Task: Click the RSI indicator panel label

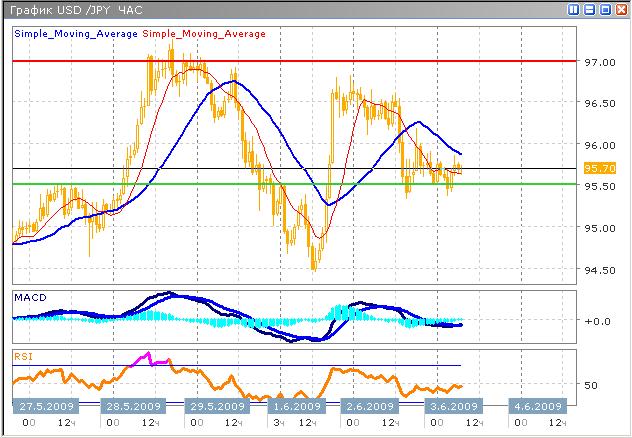Action: click(23, 355)
